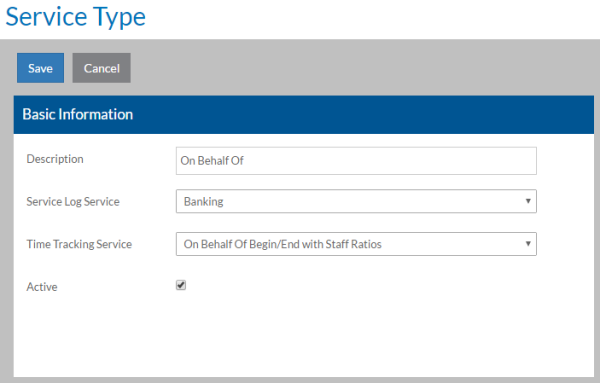600x383 pixels.
Task: Click On Behalf Of Begin/End with Staff Ratios
Action: click(x=282, y=244)
